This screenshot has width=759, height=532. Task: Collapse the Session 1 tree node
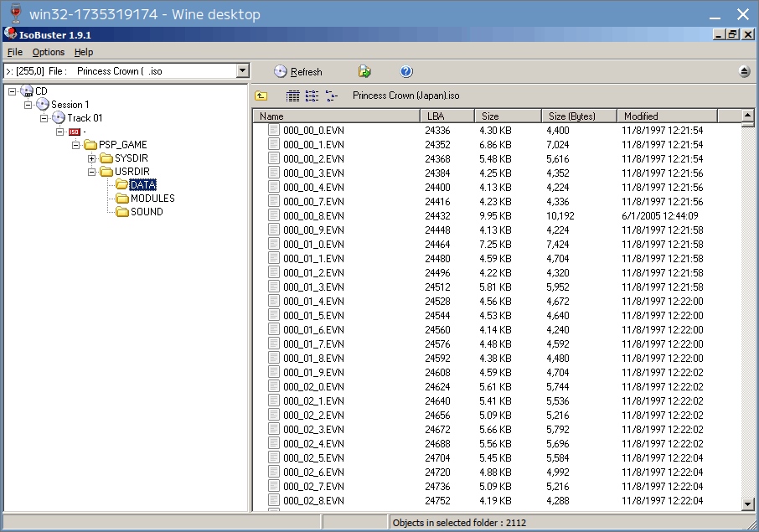point(28,105)
